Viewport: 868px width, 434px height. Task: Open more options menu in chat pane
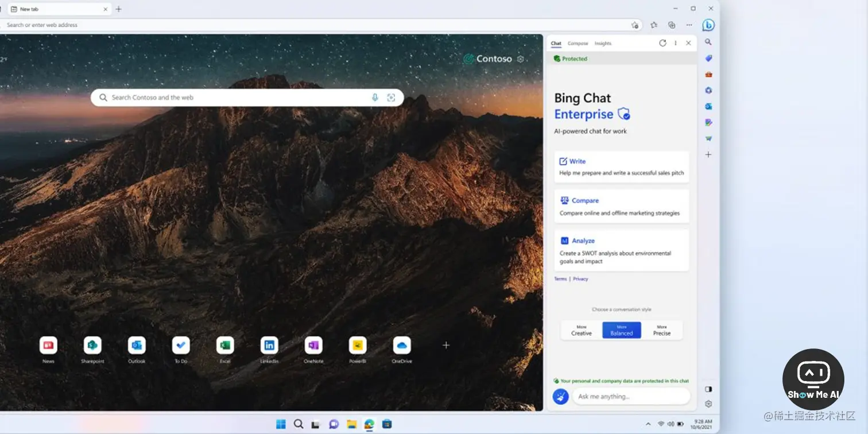pos(676,43)
